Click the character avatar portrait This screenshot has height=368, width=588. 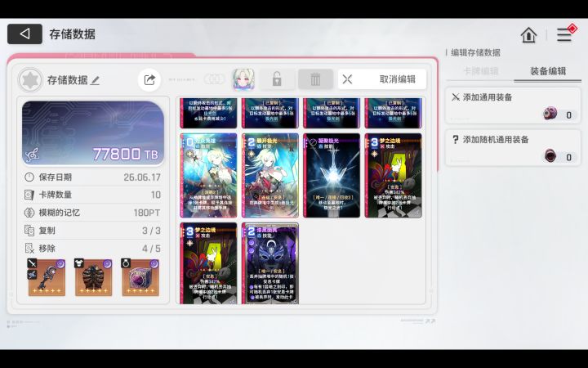pos(243,79)
